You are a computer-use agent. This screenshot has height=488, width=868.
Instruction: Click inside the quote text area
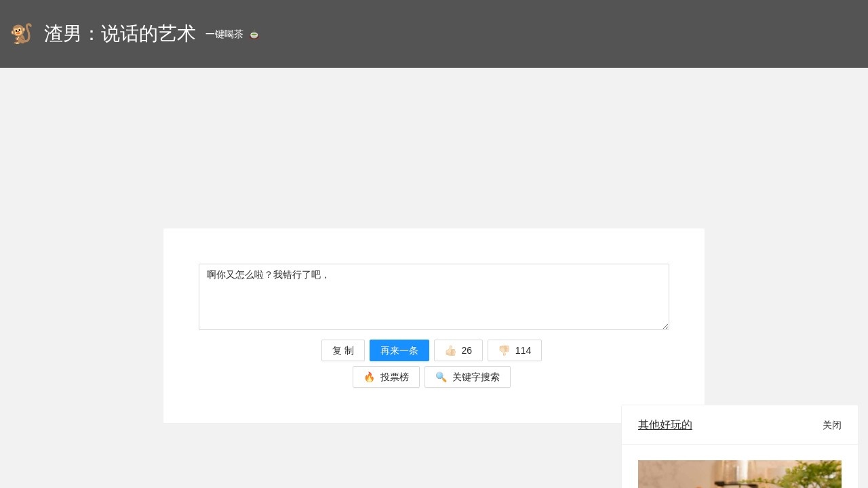433,296
